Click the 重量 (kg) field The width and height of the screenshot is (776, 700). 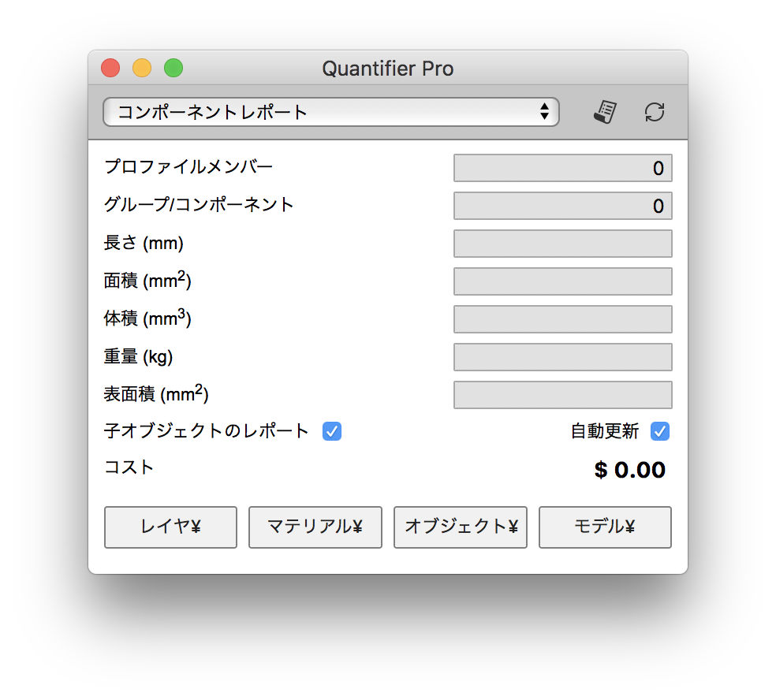point(562,357)
